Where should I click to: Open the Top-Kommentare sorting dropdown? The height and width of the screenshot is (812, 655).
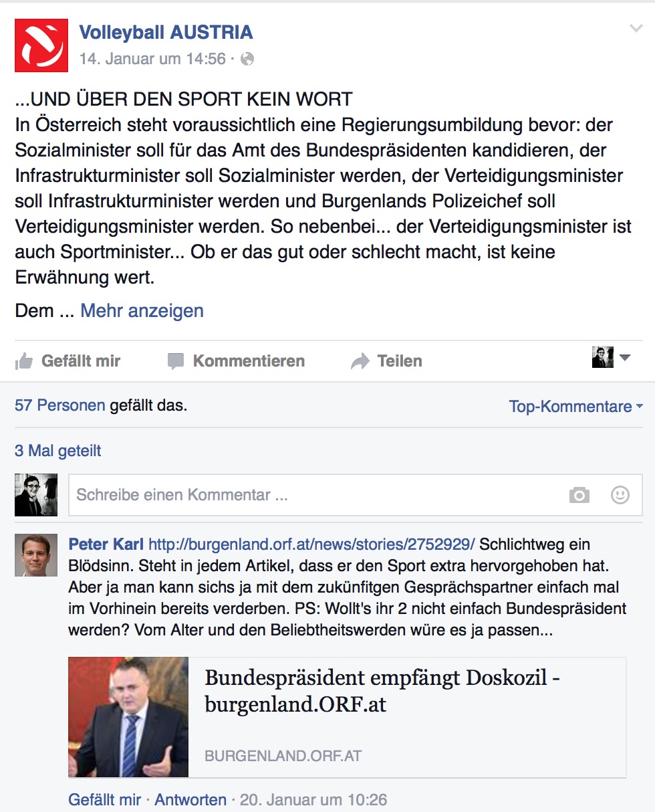pos(575,406)
